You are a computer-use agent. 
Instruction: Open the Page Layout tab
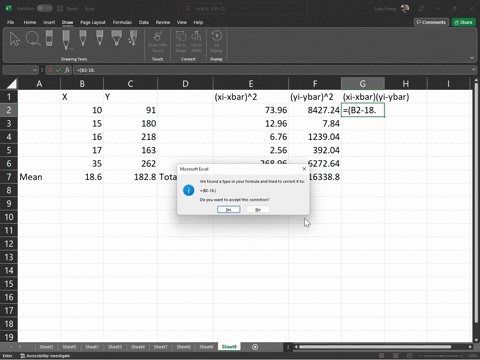(x=93, y=22)
